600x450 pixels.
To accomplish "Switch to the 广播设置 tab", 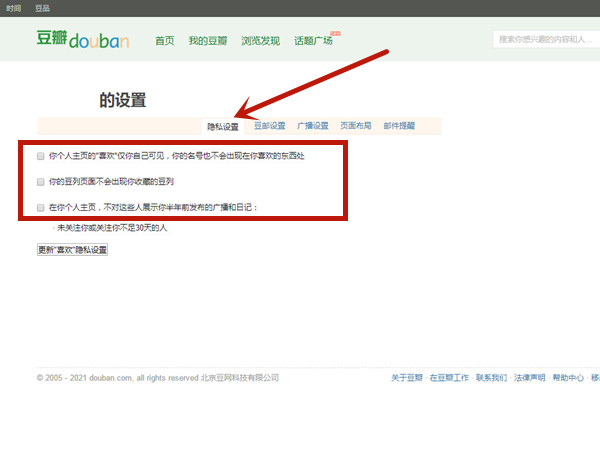I will tap(312, 126).
